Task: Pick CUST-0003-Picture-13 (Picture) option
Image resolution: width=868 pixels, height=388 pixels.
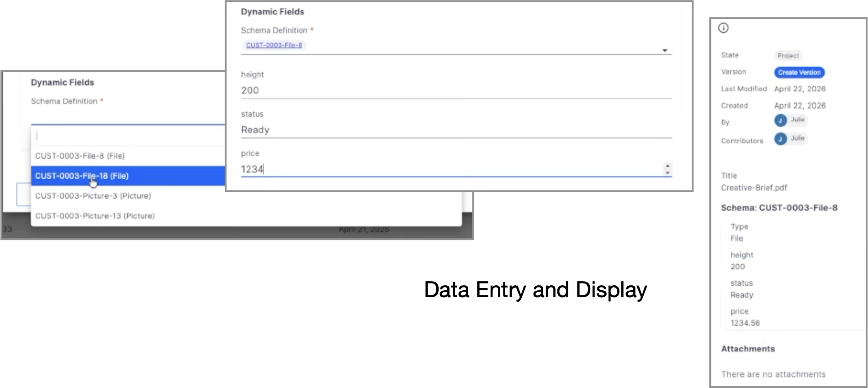Action: [95, 216]
